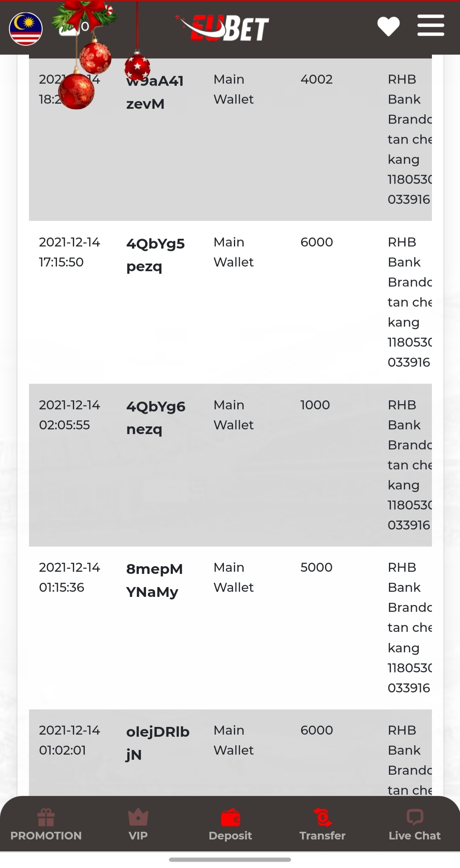Tap the home indicator bar
This screenshot has height=868, width=460.
[230, 859]
